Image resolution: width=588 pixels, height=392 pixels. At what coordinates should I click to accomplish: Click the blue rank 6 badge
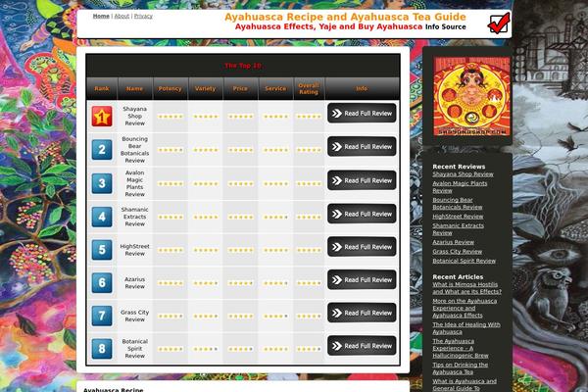pos(102,283)
